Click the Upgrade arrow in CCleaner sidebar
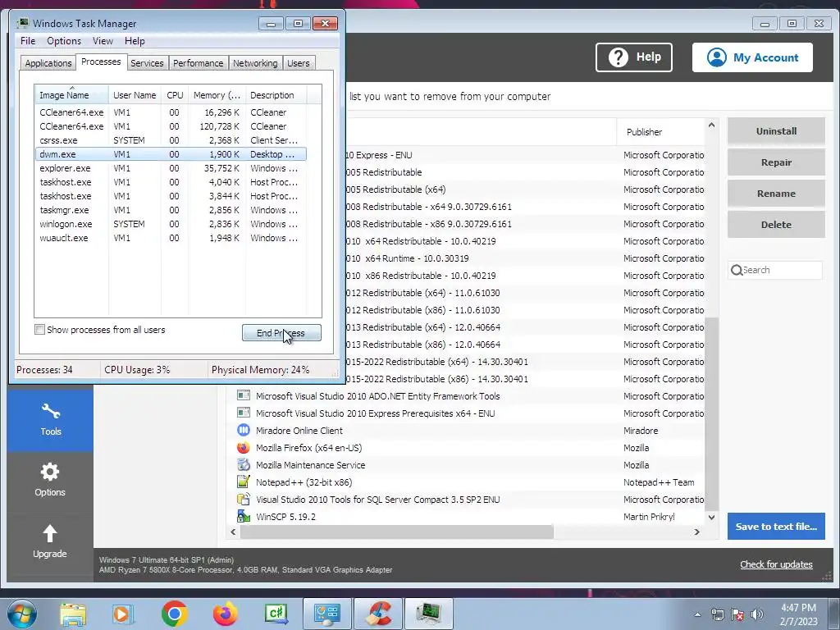Image resolution: width=840 pixels, height=630 pixels. pos(50,541)
